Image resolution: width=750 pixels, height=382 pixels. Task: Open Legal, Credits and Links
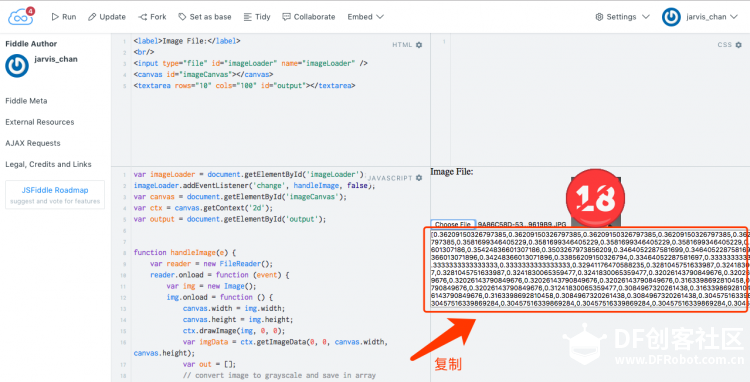click(x=48, y=164)
